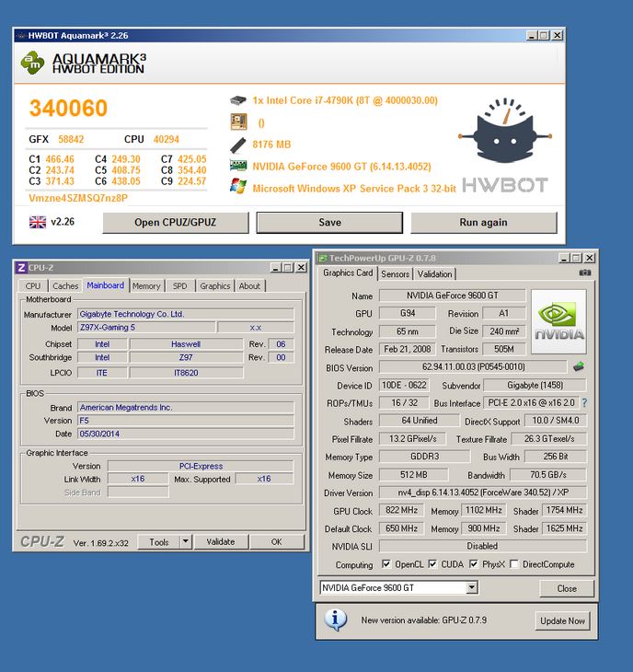Click the GPU-Z Name field
Screen dimensions: 633x672
[x=453, y=295]
